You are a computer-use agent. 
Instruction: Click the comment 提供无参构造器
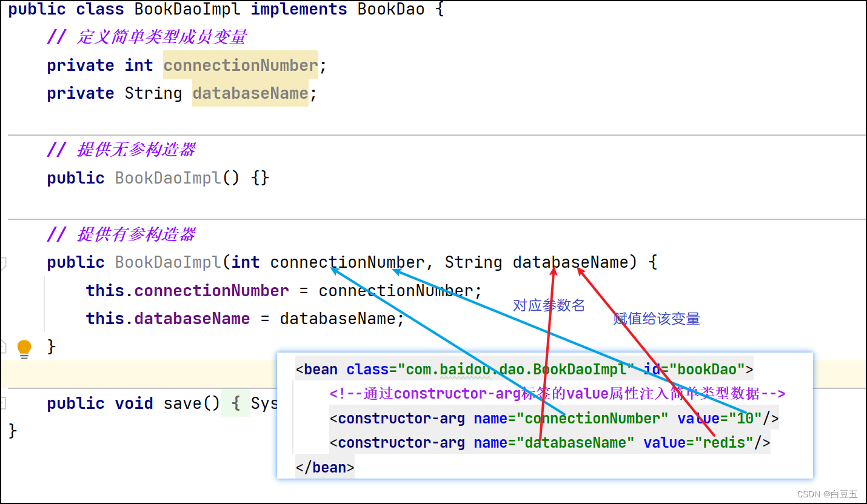(122, 150)
